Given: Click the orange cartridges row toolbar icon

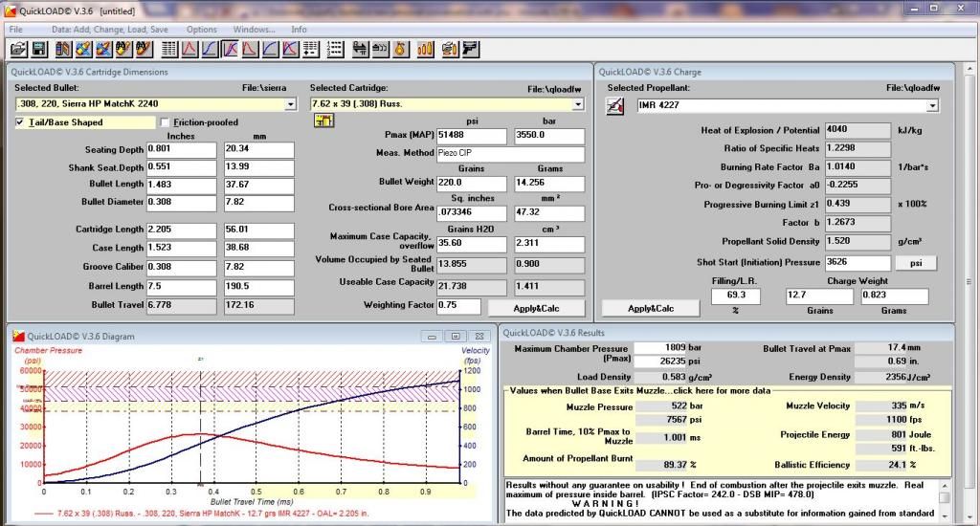Looking at the screenshot, I should [x=425, y=49].
